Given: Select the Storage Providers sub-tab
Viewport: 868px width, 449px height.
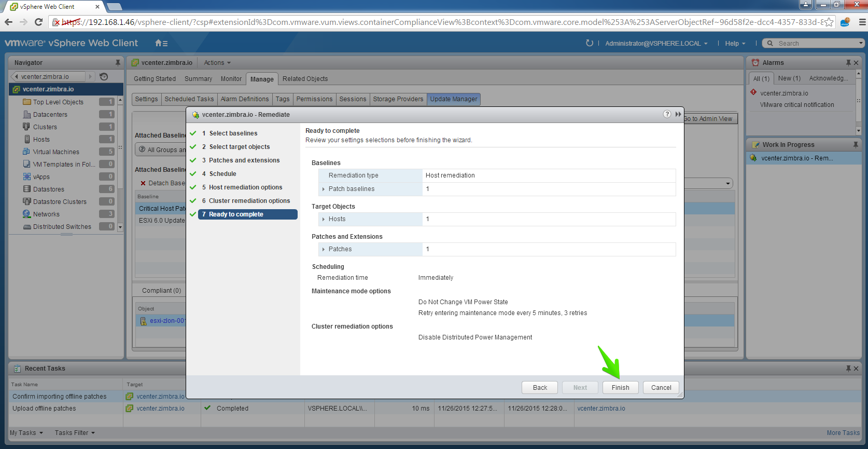Looking at the screenshot, I should (x=398, y=99).
